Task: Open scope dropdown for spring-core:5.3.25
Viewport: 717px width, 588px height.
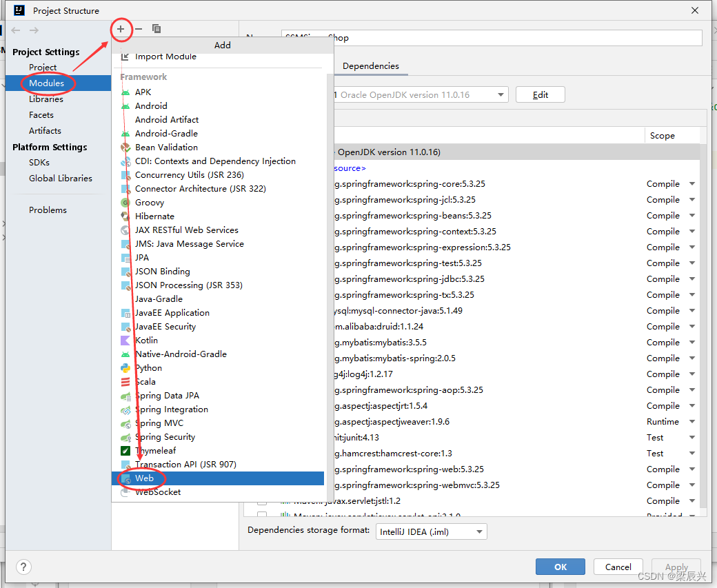Action: pyautogui.click(x=692, y=184)
